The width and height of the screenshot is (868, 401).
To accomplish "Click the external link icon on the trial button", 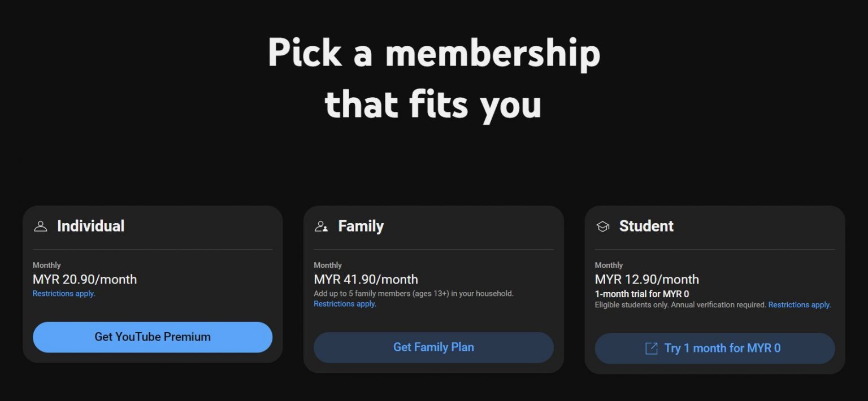I will 652,348.
